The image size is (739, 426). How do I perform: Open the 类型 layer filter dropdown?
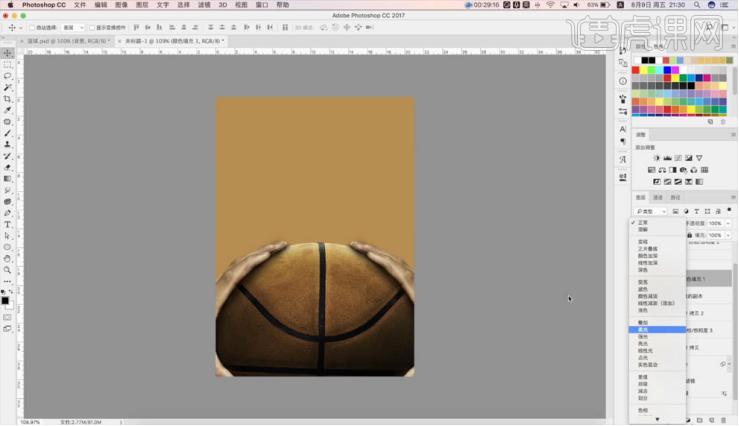tap(651, 211)
